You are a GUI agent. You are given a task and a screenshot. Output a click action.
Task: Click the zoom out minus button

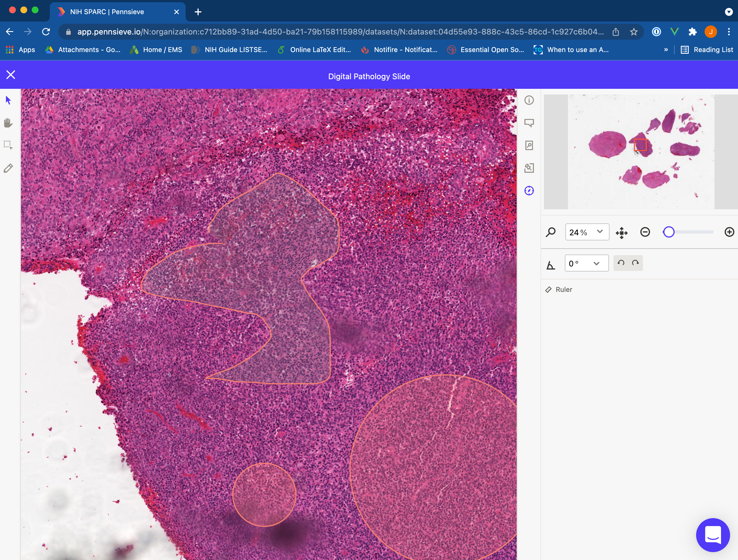645,232
